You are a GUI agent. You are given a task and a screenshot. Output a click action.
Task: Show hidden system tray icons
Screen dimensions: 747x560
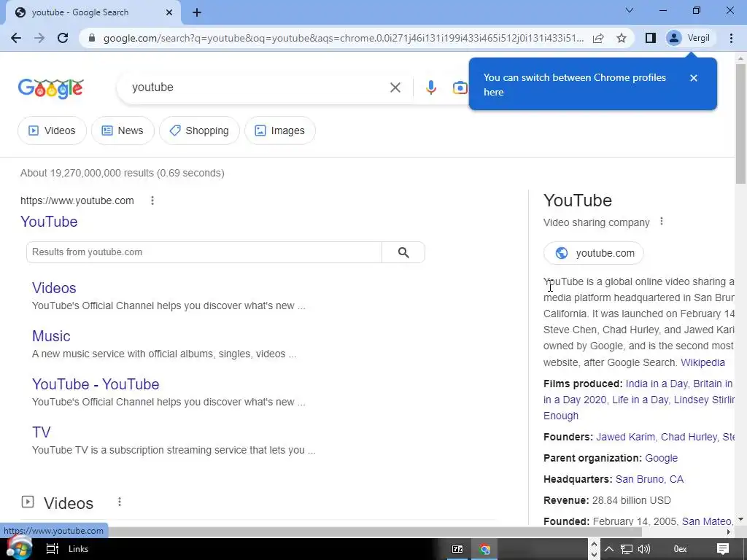609,549
